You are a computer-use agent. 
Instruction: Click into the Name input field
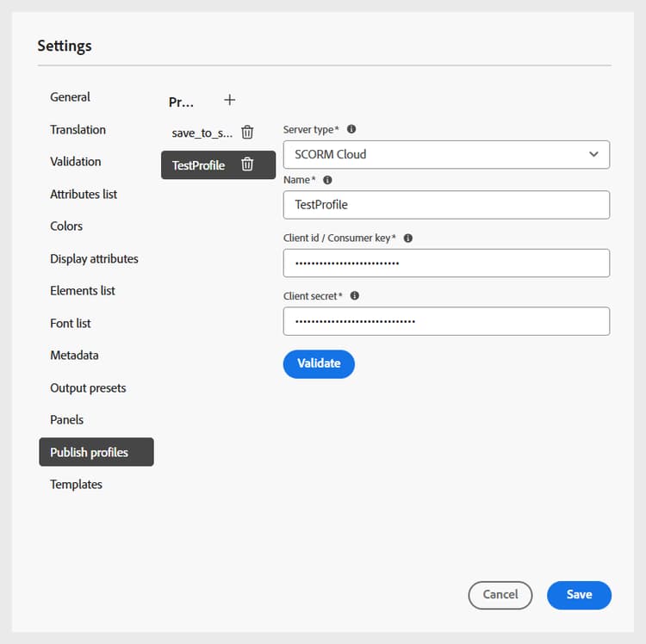[446, 205]
